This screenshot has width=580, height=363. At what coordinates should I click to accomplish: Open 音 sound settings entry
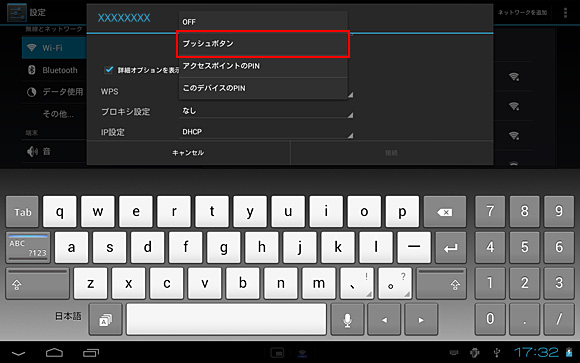coord(54,151)
